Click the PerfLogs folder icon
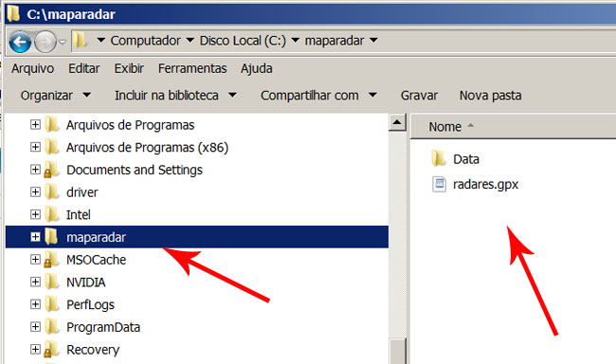This screenshot has height=364, width=616. (x=52, y=304)
